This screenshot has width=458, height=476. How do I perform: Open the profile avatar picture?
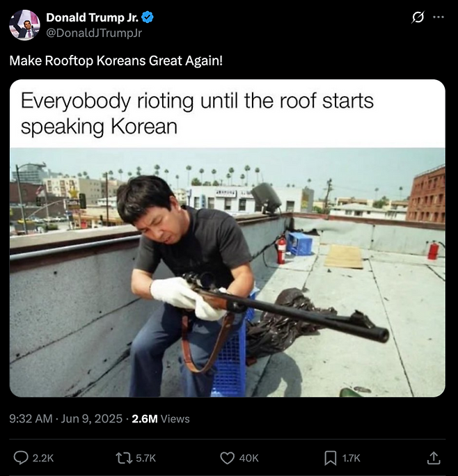(x=24, y=25)
